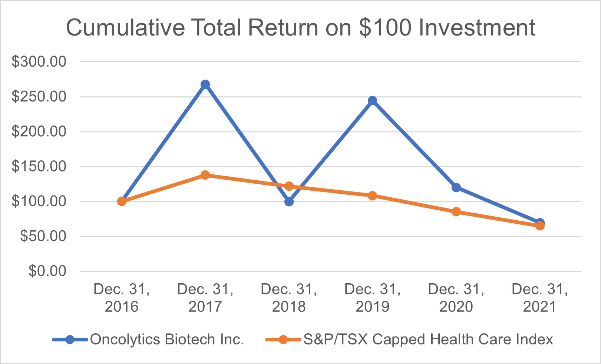Select the $0.00 y-axis label
Image resolution: width=601 pixels, height=364 pixels.
47,271
